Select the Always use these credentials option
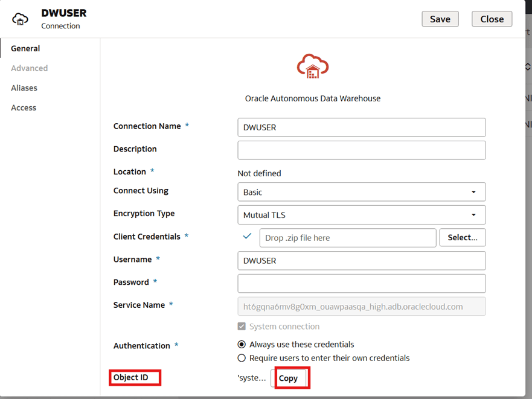532x399 pixels. [x=242, y=345]
